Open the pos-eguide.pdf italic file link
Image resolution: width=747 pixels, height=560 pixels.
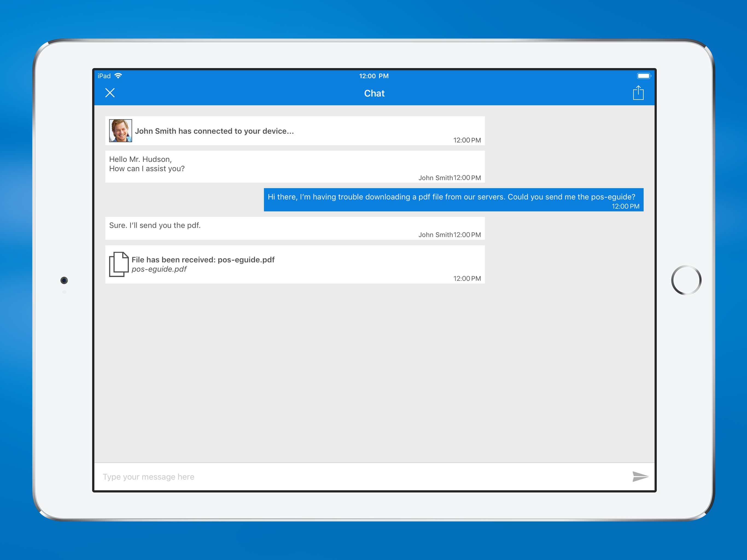coord(159,269)
